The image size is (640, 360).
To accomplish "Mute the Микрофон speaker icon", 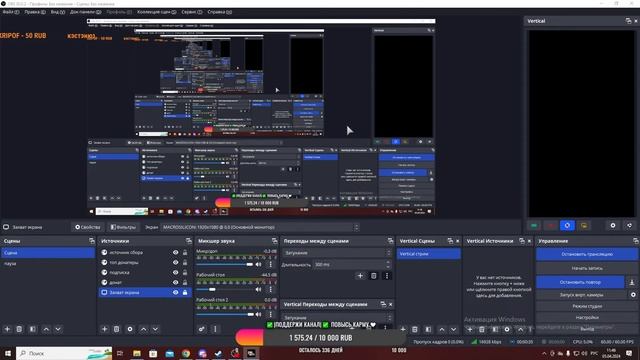I will coord(258,264).
